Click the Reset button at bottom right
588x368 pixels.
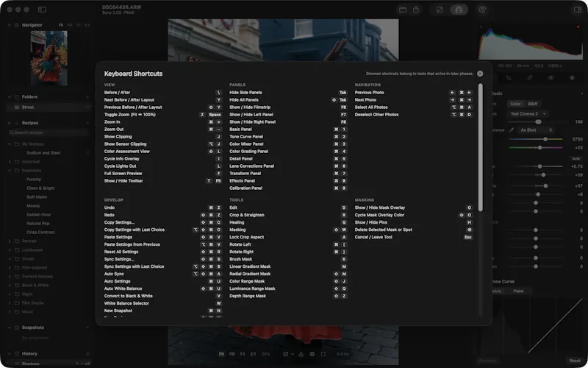pos(575,361)
